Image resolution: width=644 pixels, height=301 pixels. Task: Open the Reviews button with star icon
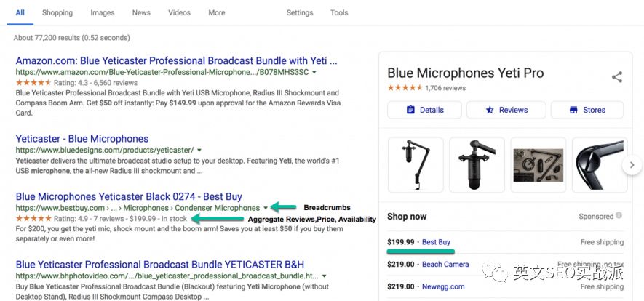tap(506, 110)
